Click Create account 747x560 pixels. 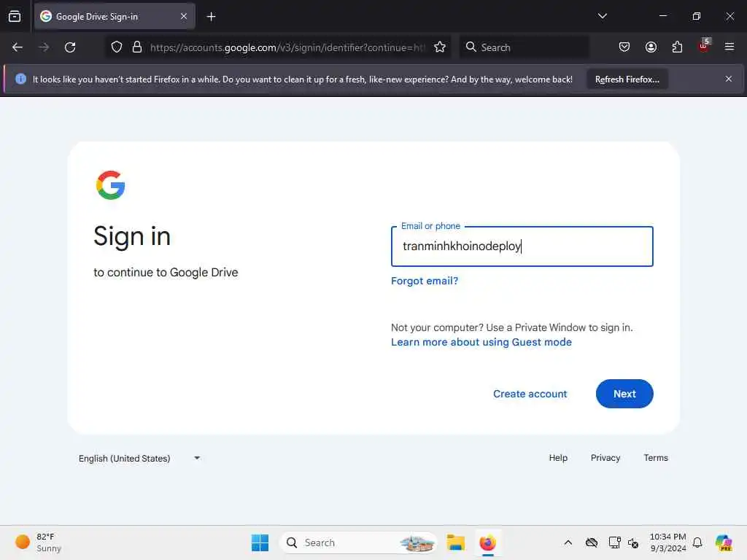click(530, 394)
